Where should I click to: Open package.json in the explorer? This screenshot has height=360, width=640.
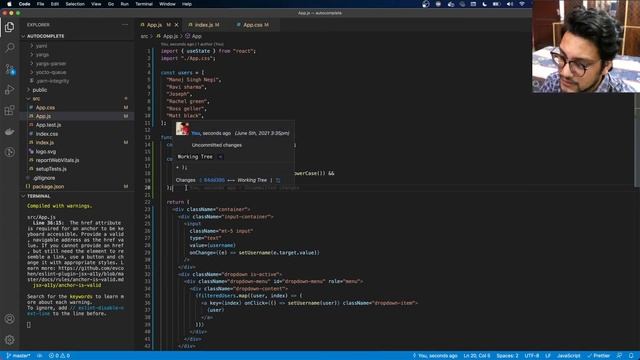tap(48, 187)
